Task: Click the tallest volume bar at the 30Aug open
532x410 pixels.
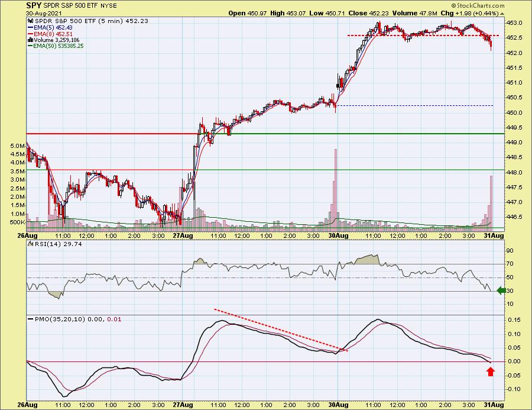Action: [x=336, y=190]
